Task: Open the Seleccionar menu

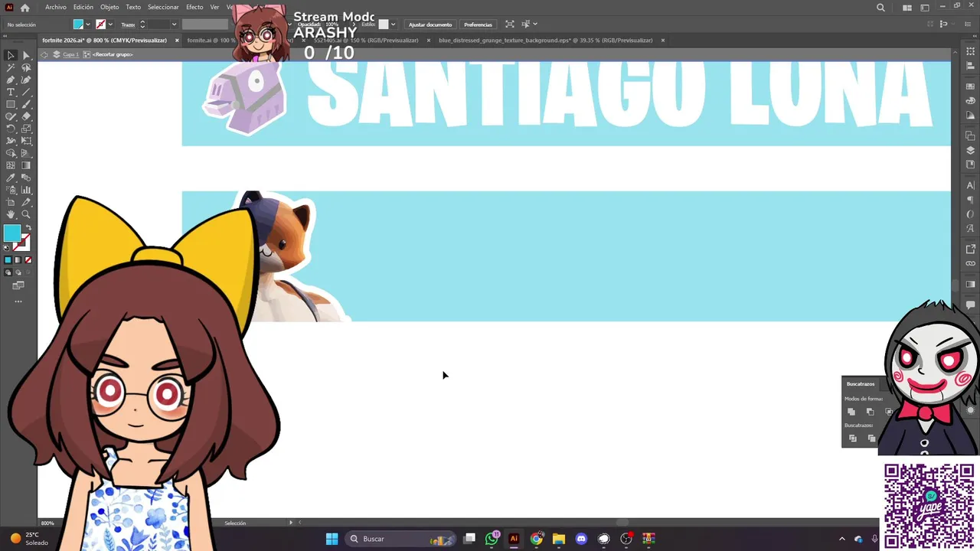Action: [x=163, y=8]
